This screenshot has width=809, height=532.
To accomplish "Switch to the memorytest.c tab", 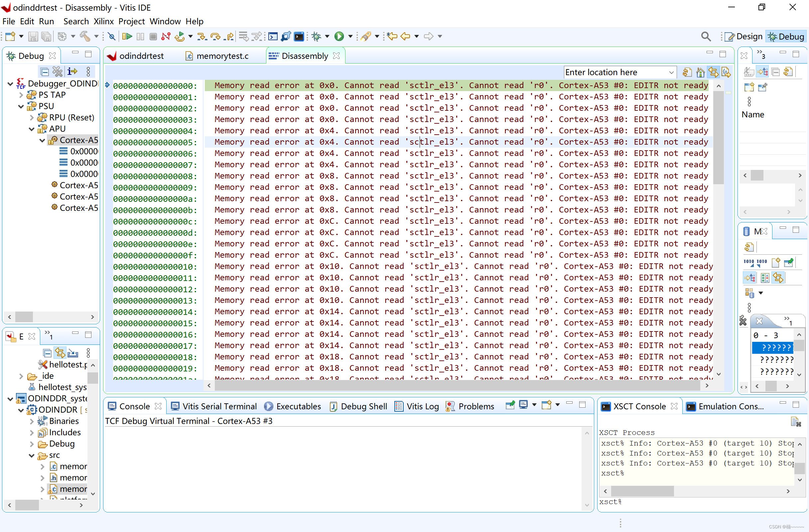I will 222,56.
